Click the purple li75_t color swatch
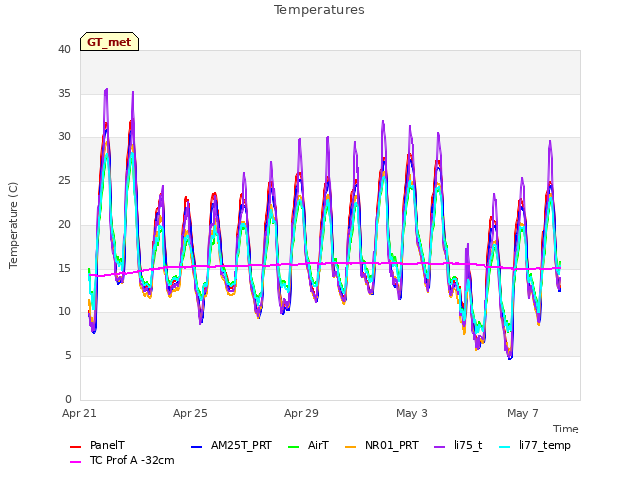The image size is (640, 480). point(440,447)
